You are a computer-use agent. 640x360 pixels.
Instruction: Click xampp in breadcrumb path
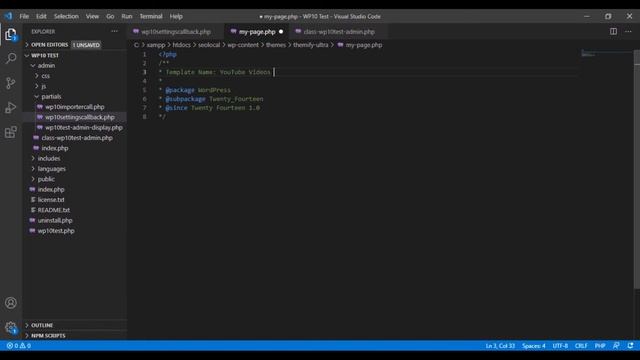click(x=156, y=45)
